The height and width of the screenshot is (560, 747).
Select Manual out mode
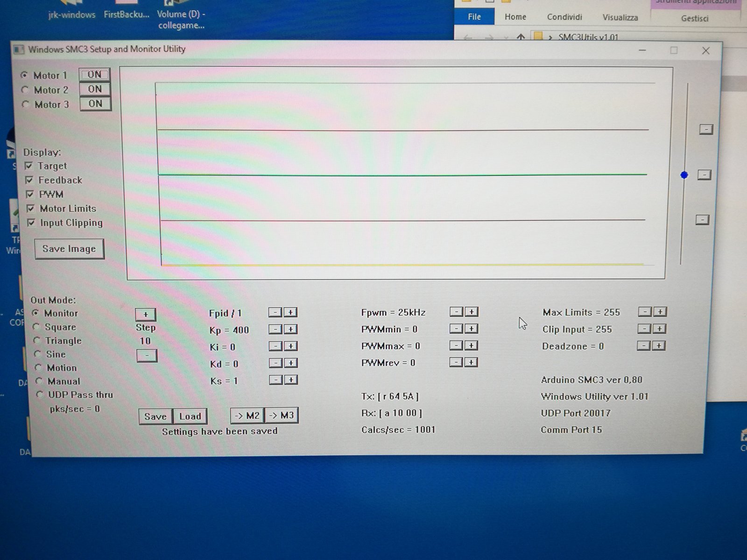[x=40, y=381]
